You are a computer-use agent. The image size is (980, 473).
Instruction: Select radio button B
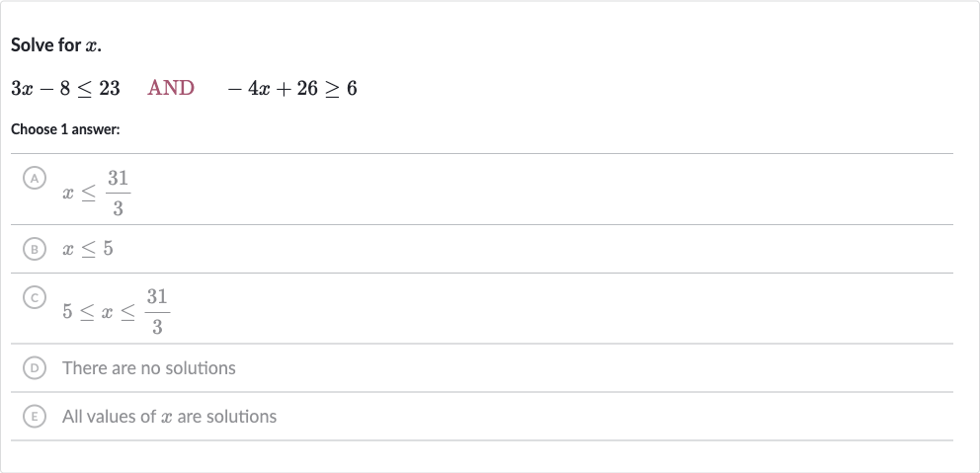[35, 249]
